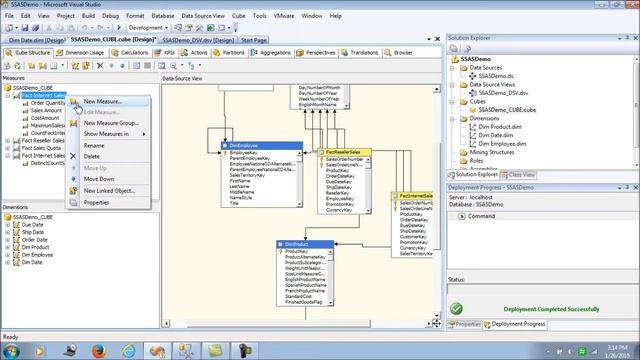This screenshot has height=360, width=640.
Task: Open Firefox from the taskbar
Action: pyautogui.click(x=98, y=351)
